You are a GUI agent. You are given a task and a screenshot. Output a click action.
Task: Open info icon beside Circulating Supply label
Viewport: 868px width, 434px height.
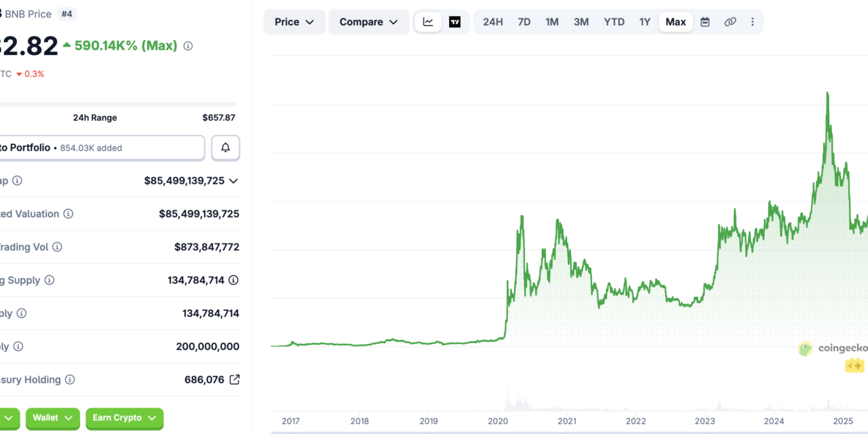[x=50, y=280]
